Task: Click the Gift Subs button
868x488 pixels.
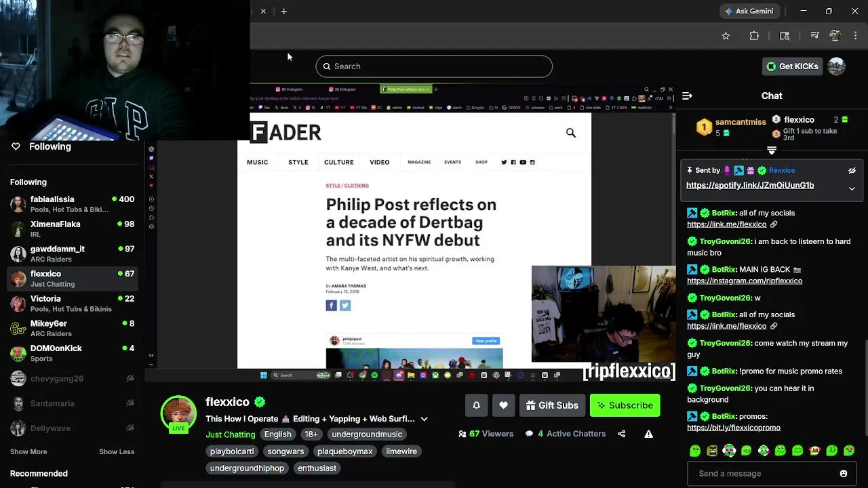Action: 552,405
